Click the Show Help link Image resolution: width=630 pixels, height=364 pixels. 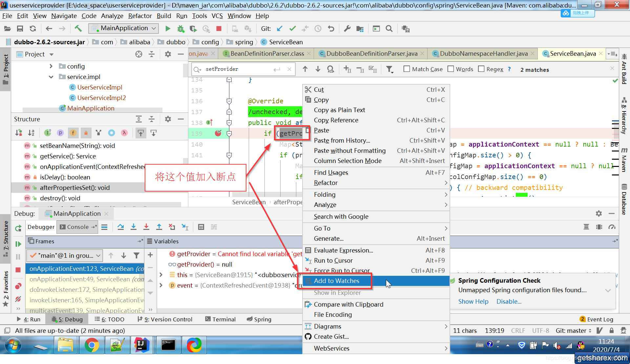coord(473,301)
